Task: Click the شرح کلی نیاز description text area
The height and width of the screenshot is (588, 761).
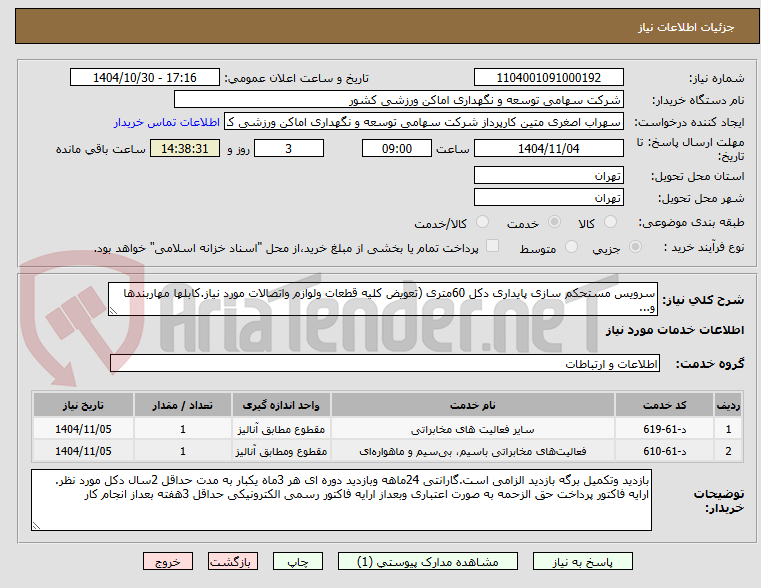Action: click(382, 299)
